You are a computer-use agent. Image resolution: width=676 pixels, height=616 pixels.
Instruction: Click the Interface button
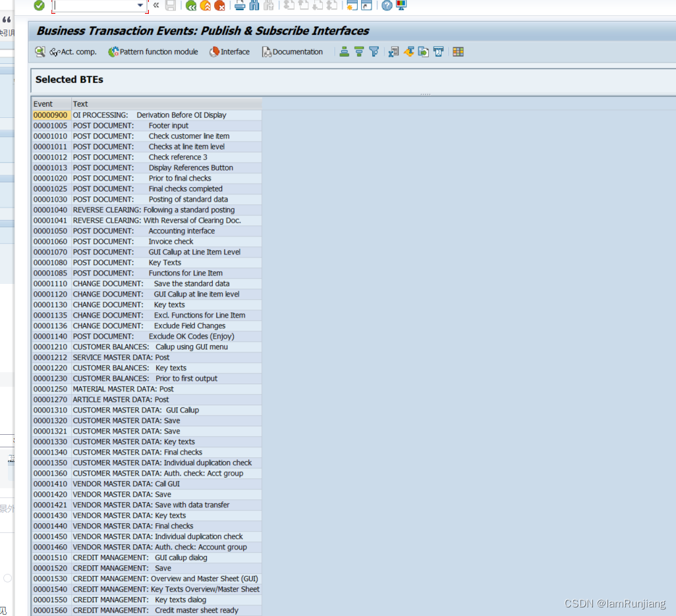(x=229, y=52)
